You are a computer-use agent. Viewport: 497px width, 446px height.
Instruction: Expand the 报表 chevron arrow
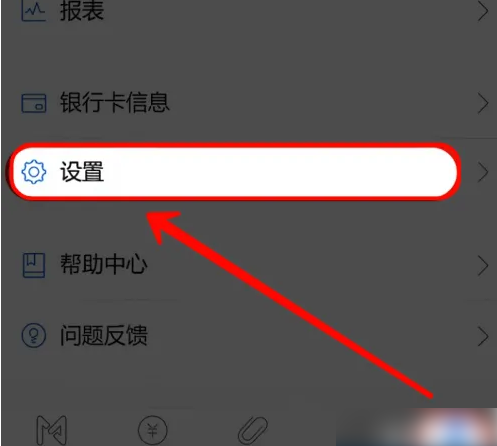click(483, 11)
